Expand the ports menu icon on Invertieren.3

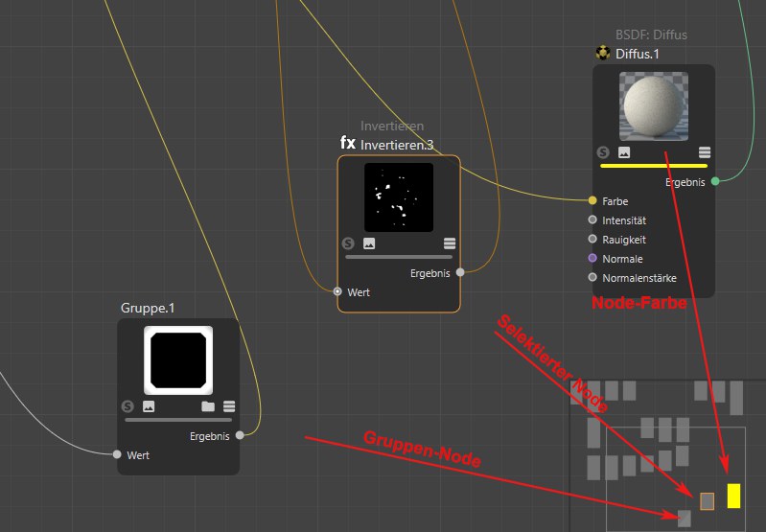(x=450, y=243)
